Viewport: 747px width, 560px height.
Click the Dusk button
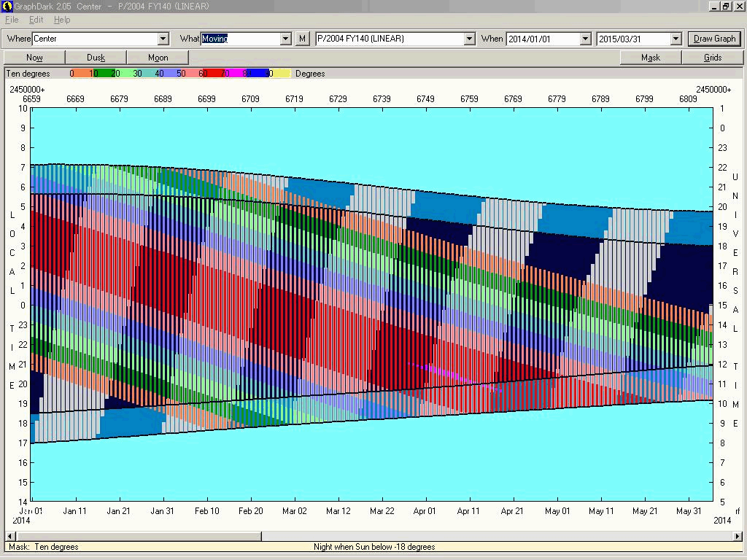(x=96, y=58)
